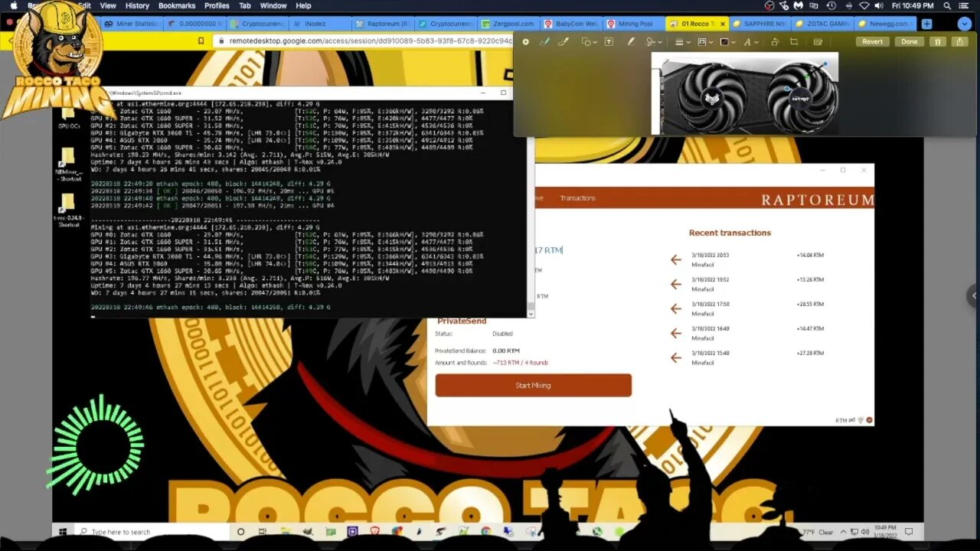Switch to the INodez browser tab
Image resolution: width=980 pixels, height=551 pixels.
coord(320,24)
